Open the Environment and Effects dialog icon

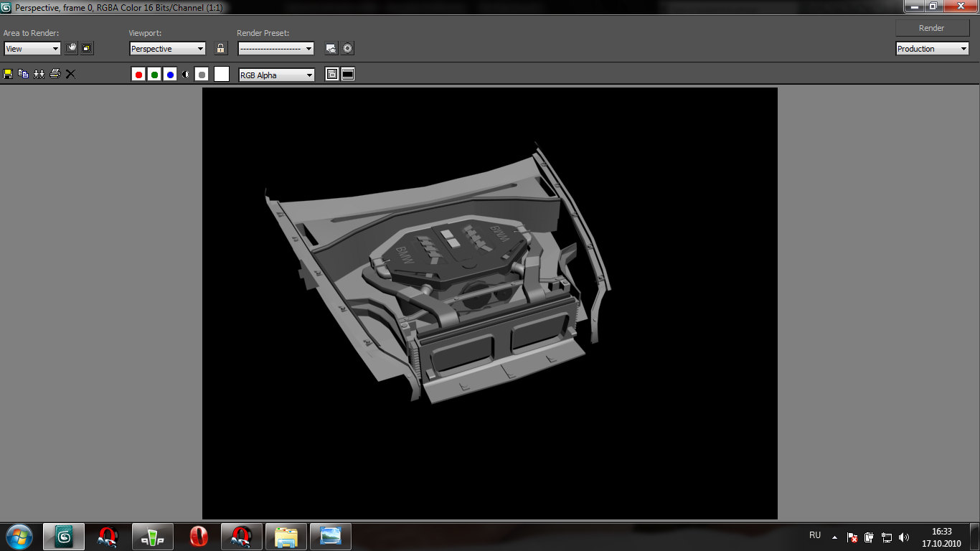click(x=348, y=49)
